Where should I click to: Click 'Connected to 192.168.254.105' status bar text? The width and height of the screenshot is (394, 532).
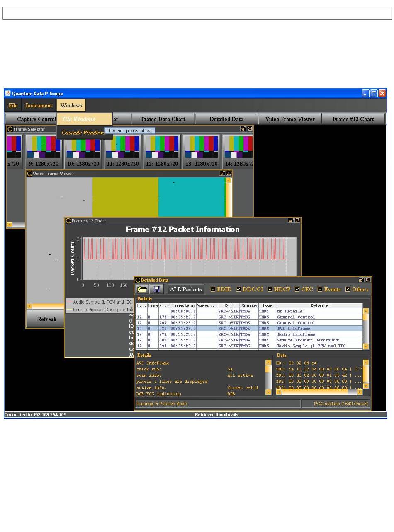click(36, 415)
